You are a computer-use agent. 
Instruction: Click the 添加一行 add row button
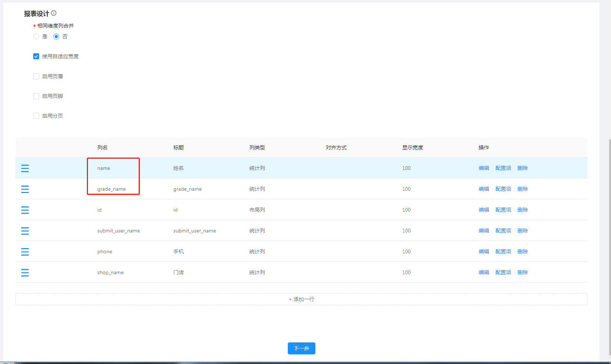click(x=301, y=299)
